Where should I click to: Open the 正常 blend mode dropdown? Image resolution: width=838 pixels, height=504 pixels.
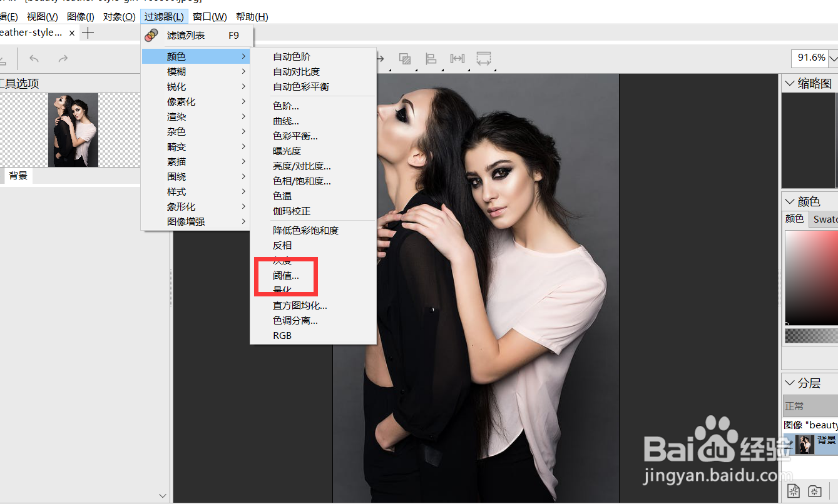[x=810, y=406]
